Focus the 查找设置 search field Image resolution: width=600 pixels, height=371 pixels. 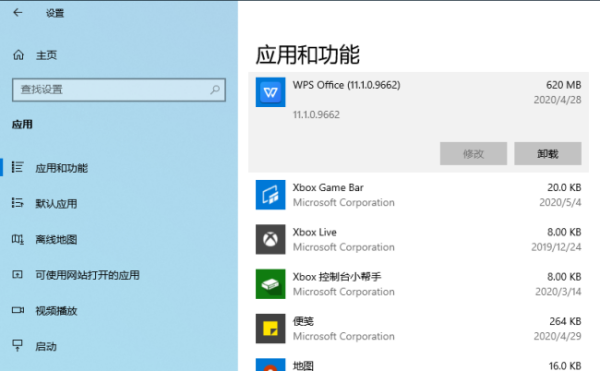pyautogui.click(x=119, y=90)
